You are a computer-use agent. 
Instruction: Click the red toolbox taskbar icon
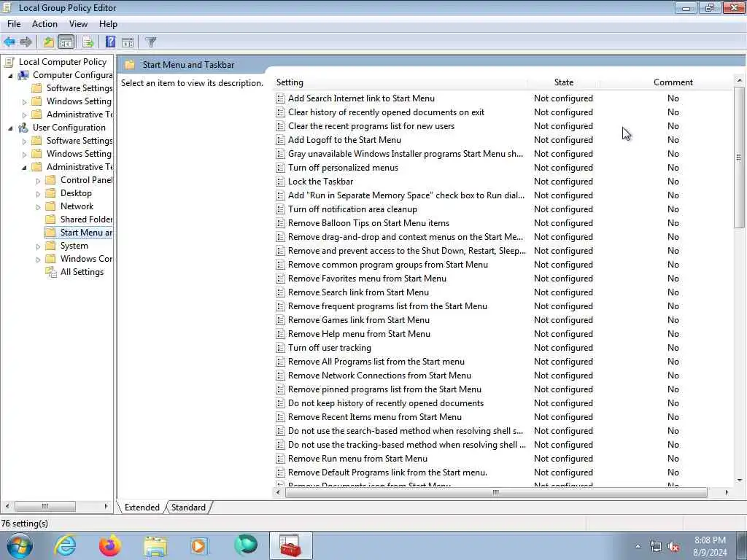(290, 545)
